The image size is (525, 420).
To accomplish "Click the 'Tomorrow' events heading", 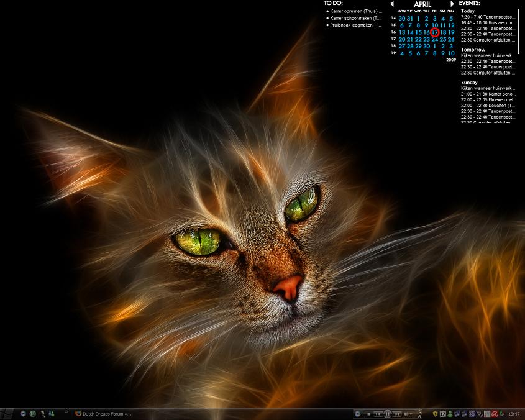I will [473, 50].
